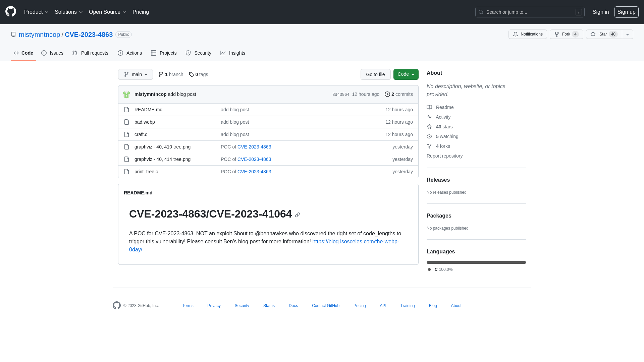The width and height of the screenshot is (644, 362).
Task: Expand the Solutions menu
Action: click(69, 12)
